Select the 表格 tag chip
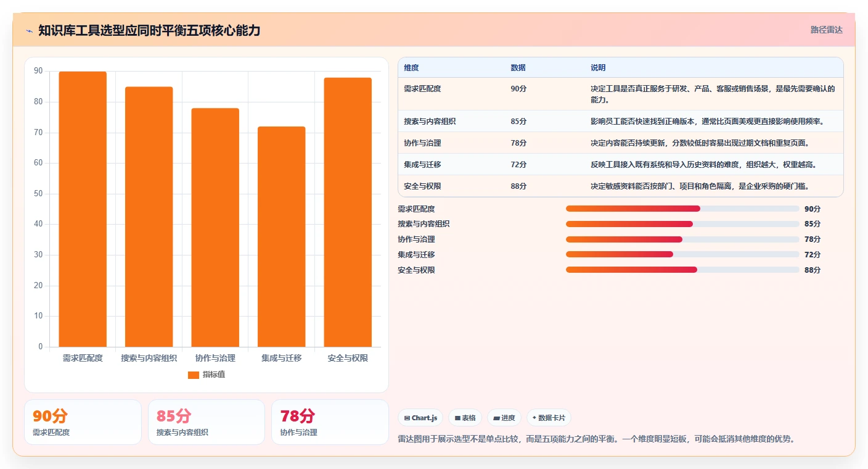The width and height of the screenshot is (868, 469). [465, 418]
